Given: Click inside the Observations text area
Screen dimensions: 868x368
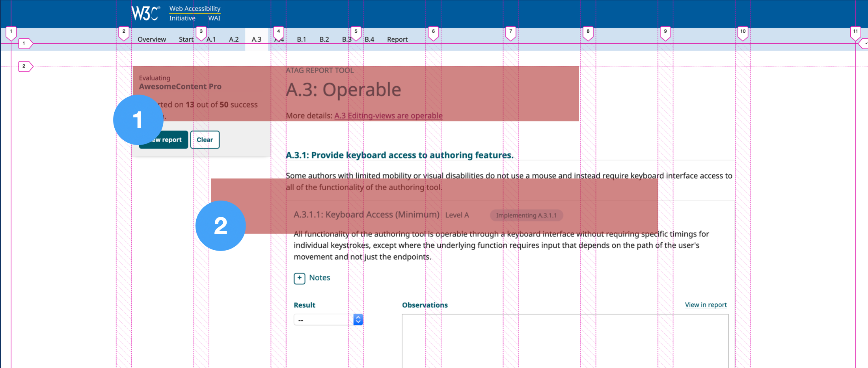Looking at the screenshot, I should coord(564,341).
